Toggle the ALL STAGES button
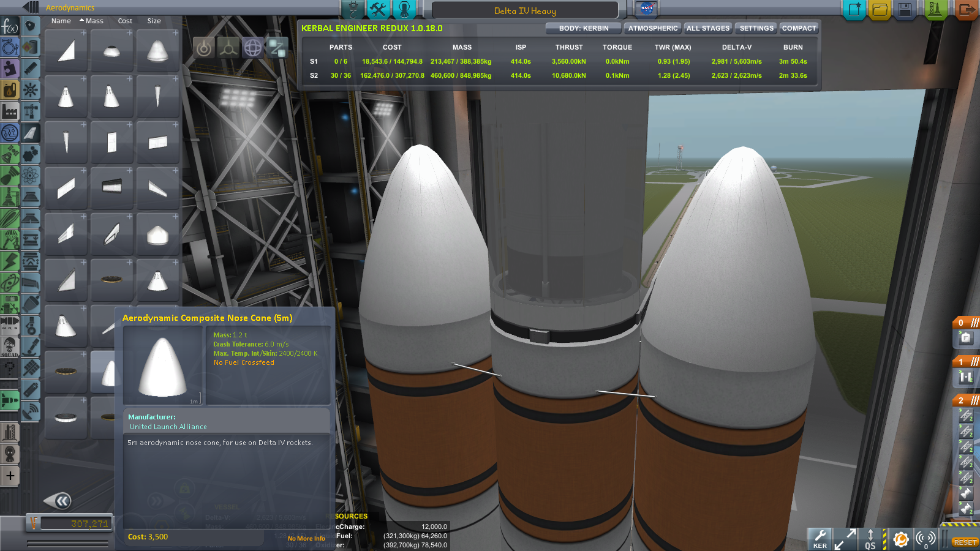Viewport: 980px width, 551px height. (708, 28)
